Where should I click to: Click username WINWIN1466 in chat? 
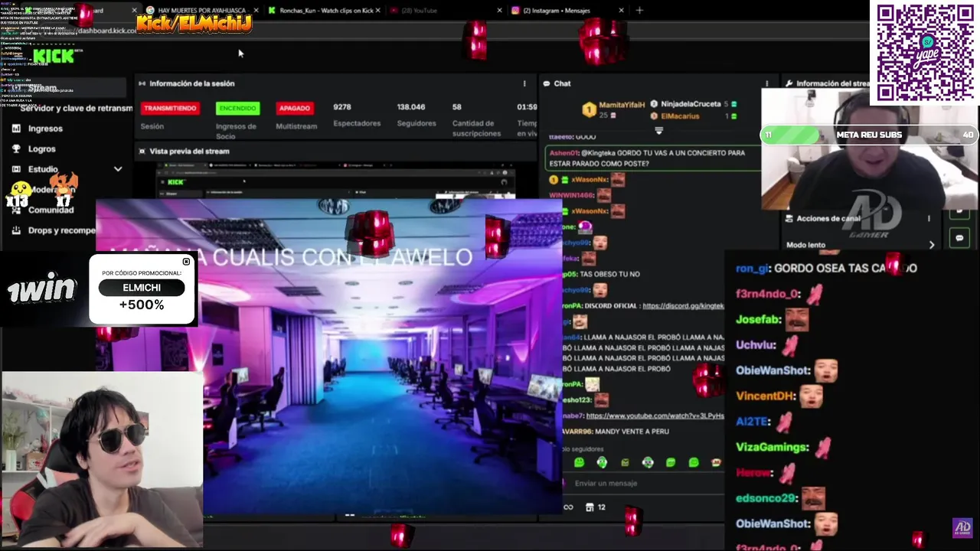pos(573,195)
